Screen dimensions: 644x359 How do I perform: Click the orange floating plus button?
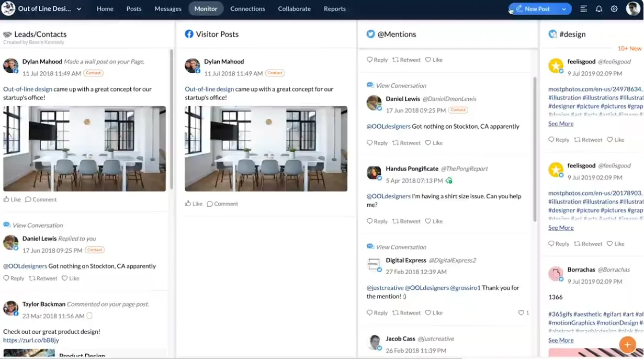627,344
